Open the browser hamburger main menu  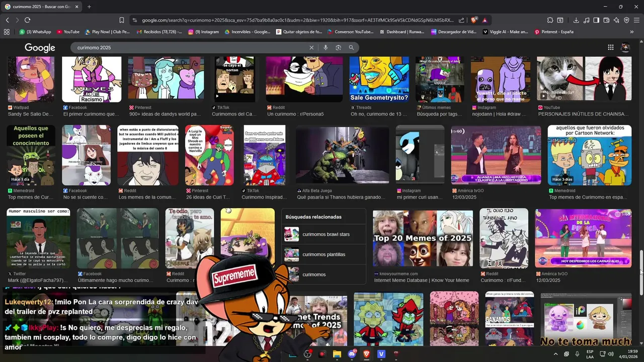click(x=636, y=20)
